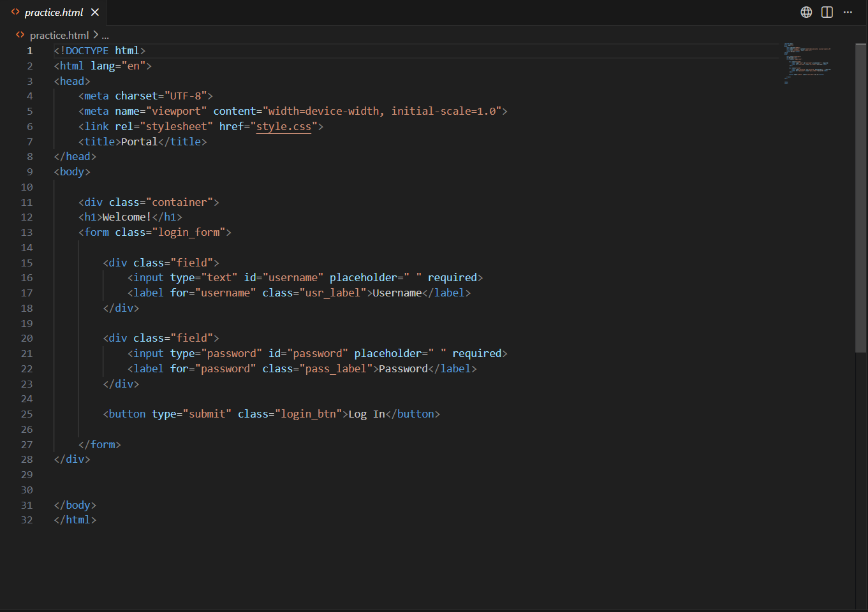
Task: Open the style.css link on line 6
Action: point(284,126)
